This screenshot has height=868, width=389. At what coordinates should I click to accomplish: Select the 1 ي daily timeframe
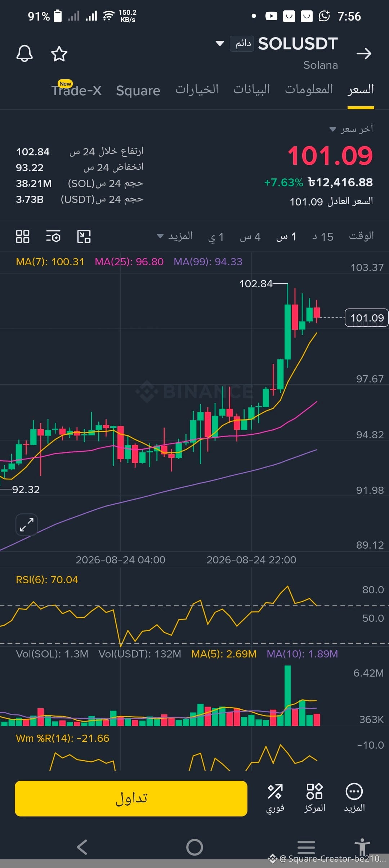click(216, 237)
